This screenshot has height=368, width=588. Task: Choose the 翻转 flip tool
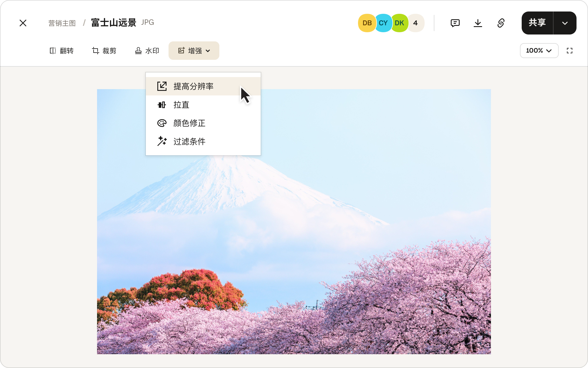pos(61,51)
